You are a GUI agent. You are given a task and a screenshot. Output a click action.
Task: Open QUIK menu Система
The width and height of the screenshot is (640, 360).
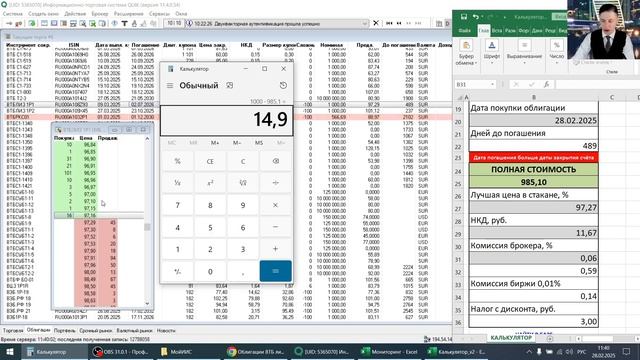[13, 13]
